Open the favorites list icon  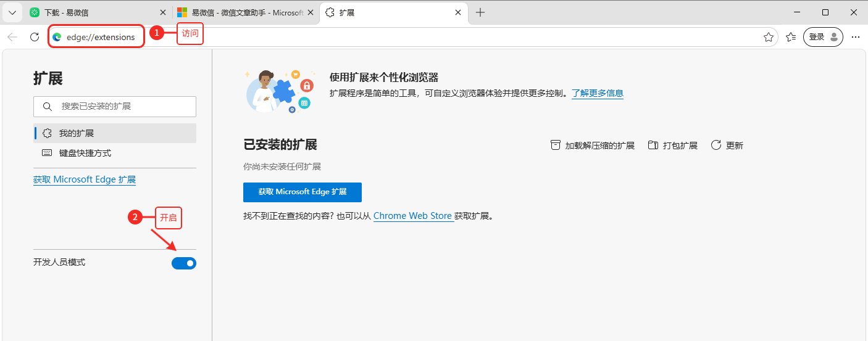791,37
